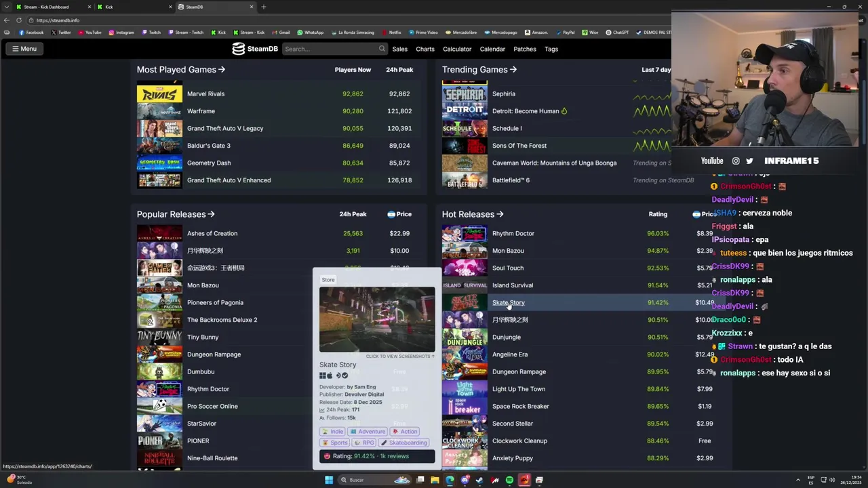Click the Argentina flag beside Popular Releases Price
The height and width of the screenshot is (488, 868).
pos(391,214)
